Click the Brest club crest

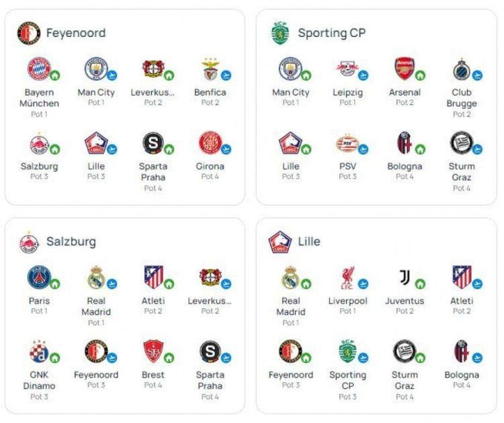click(153, 352)
